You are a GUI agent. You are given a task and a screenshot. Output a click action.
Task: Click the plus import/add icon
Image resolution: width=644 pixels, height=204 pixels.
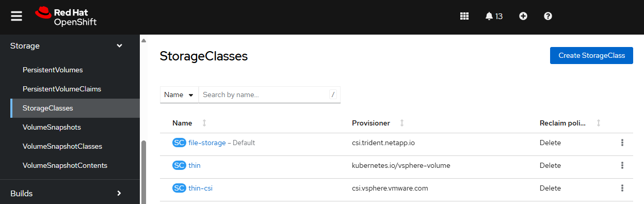523,16
